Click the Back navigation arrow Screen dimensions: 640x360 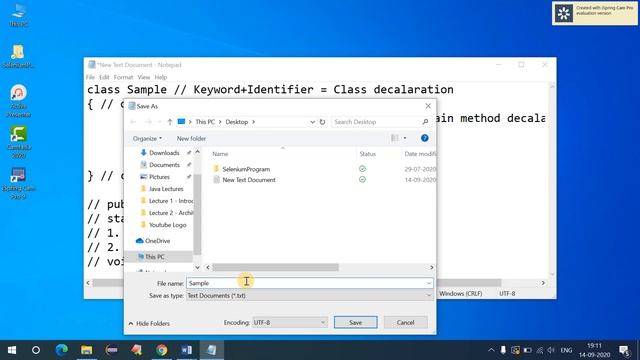tap(133, 122)
